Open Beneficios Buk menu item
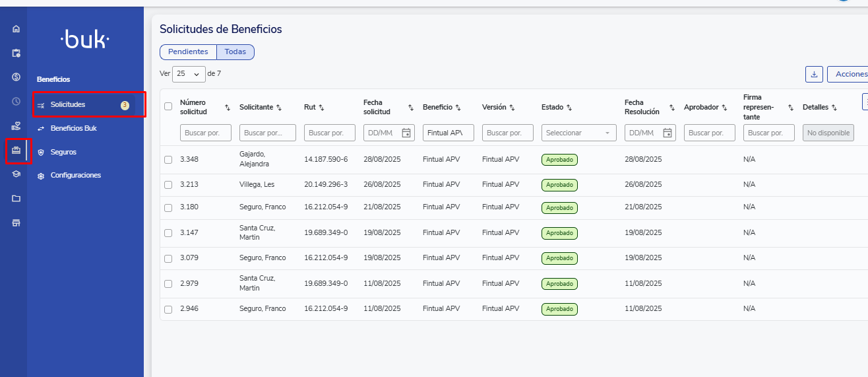Viewport: 868px width, 377px height. 73,128
